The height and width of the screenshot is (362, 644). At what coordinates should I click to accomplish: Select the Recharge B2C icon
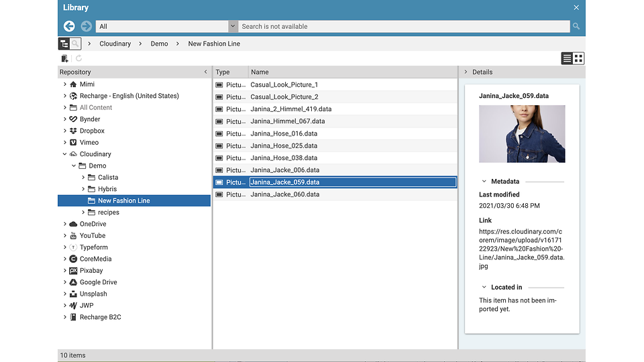[73, 317]
